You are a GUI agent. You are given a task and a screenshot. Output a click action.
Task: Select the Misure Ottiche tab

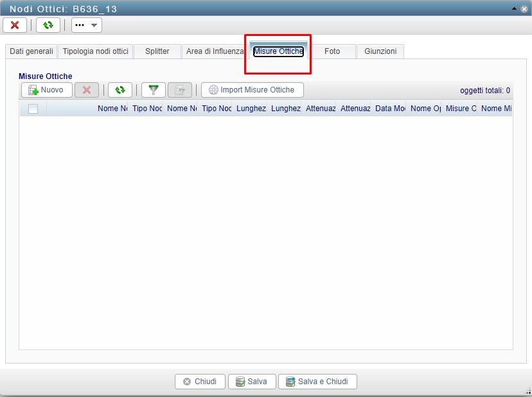279,51
